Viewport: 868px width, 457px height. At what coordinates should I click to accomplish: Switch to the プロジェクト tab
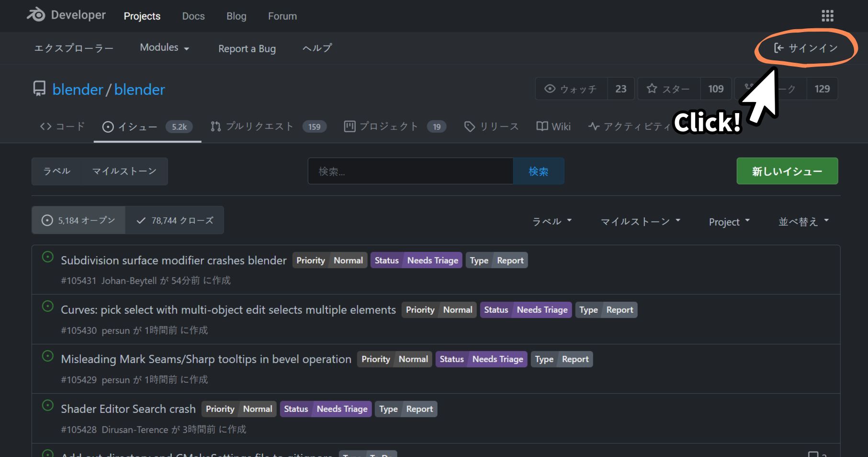click(395, 126)
